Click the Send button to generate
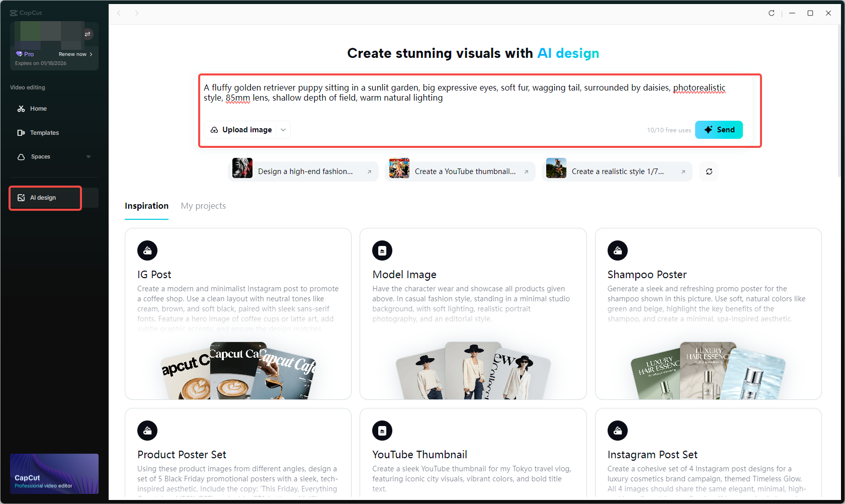This screenshot has height=504, width=845. coord(719,130)
